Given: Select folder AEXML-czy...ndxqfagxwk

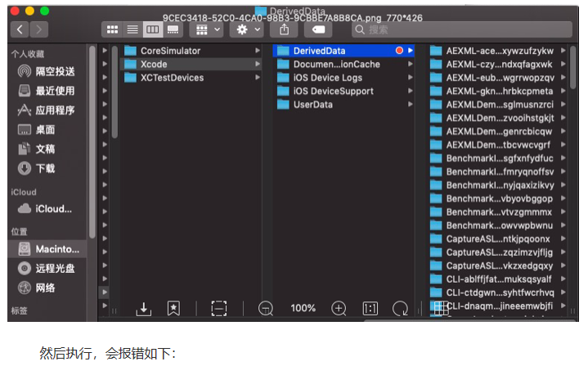Looking at the screenshot, I should pos(497,64).
